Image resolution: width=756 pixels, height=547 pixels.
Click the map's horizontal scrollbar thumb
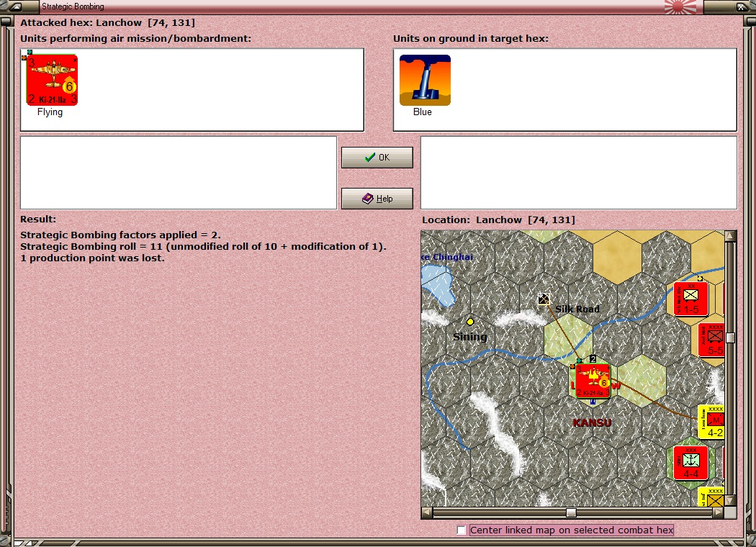(x=571, y=512)
